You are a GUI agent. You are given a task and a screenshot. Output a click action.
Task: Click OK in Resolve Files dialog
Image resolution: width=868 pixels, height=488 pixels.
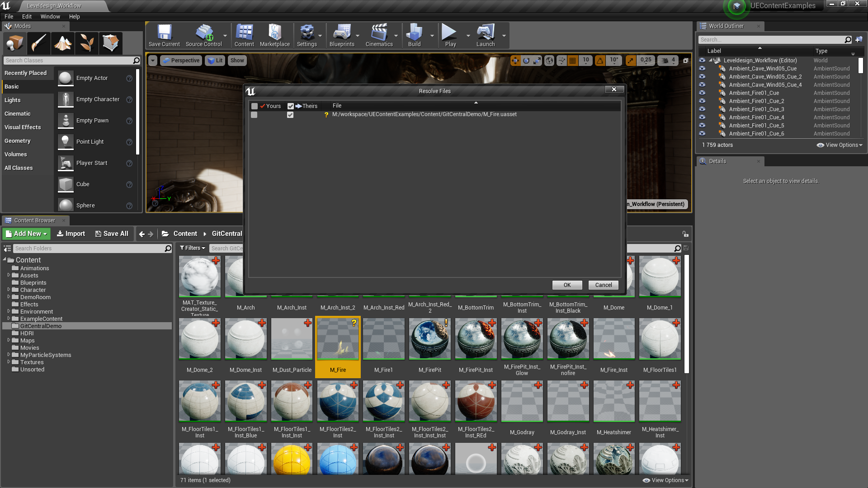tap(567, 285)
